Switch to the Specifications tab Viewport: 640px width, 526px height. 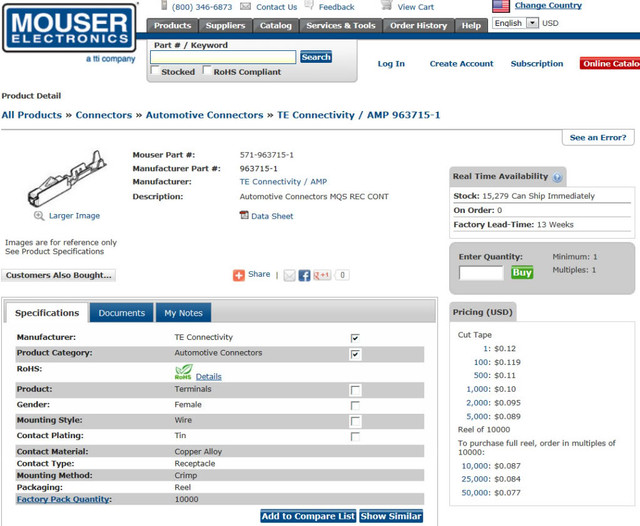(47, 313)
